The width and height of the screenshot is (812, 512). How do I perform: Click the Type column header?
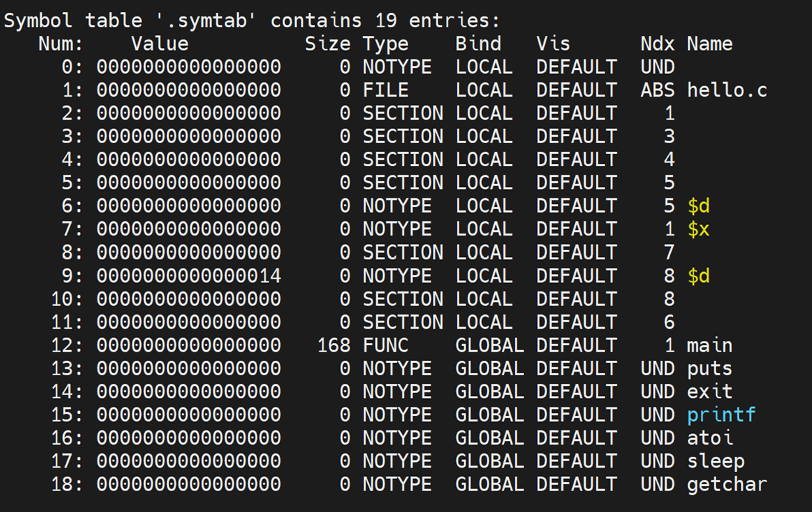(x=385, y=44)
